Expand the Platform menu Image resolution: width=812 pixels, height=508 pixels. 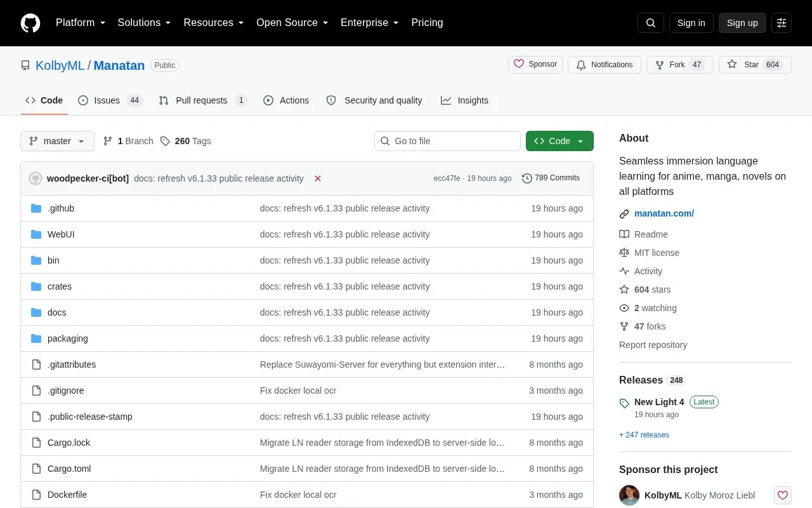point(81,23)
